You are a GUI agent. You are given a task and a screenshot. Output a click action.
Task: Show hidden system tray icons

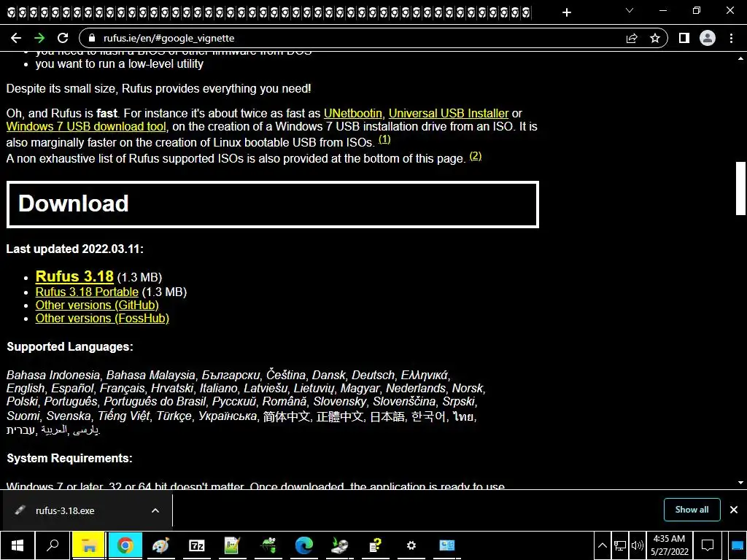click(x=602, y=545)
